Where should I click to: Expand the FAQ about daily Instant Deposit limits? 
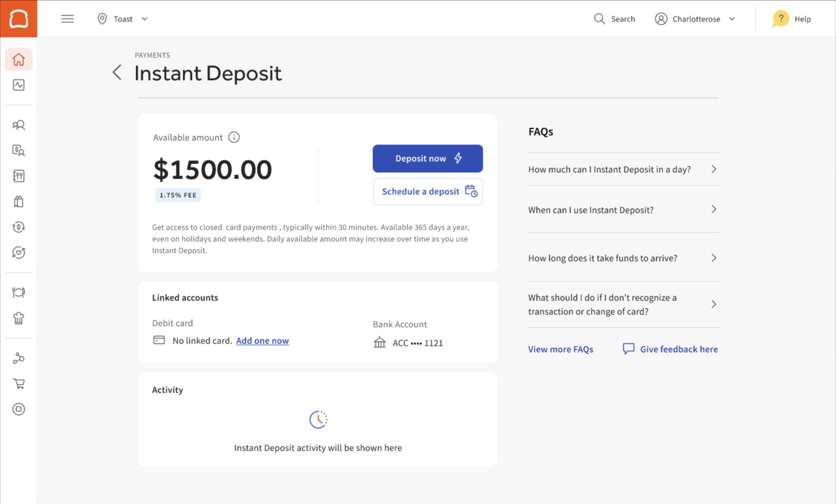click(624, 169)
